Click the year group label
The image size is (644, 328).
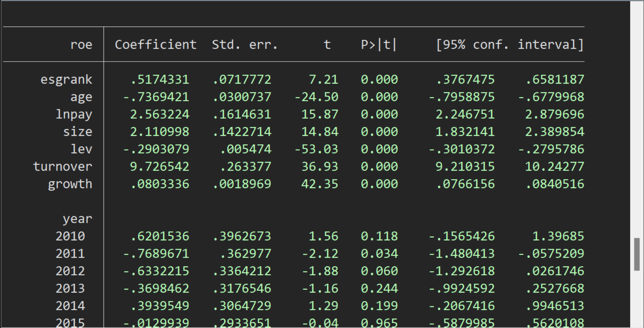tap(77, 219)
